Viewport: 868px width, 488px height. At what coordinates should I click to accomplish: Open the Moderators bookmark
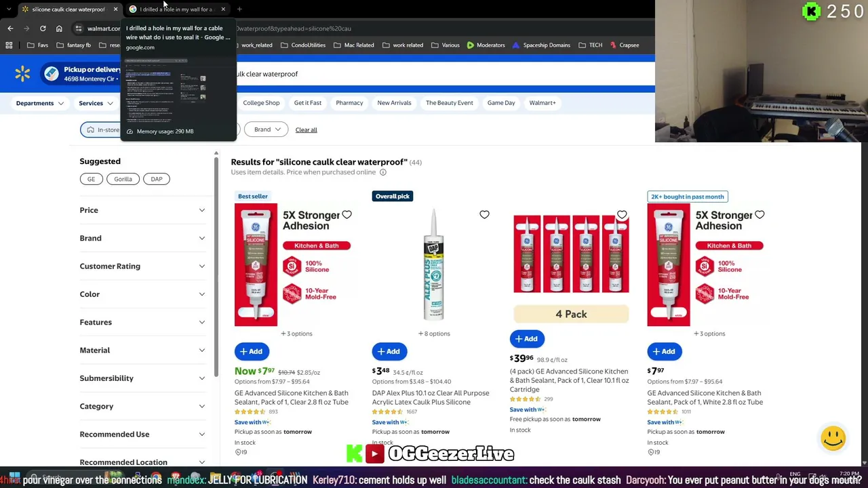click(x=486, y=45)
